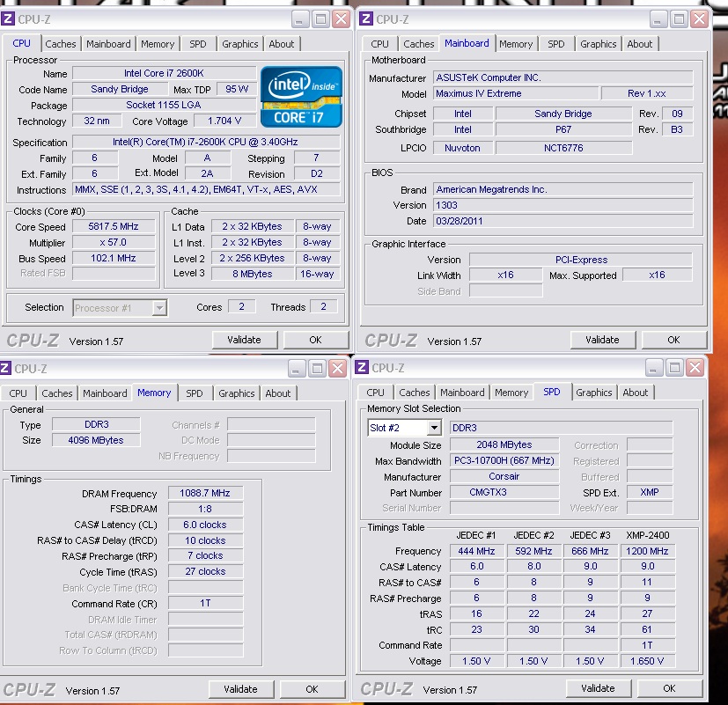
Task: Select About tab in the motherboard window
Action: pos(640,44)
